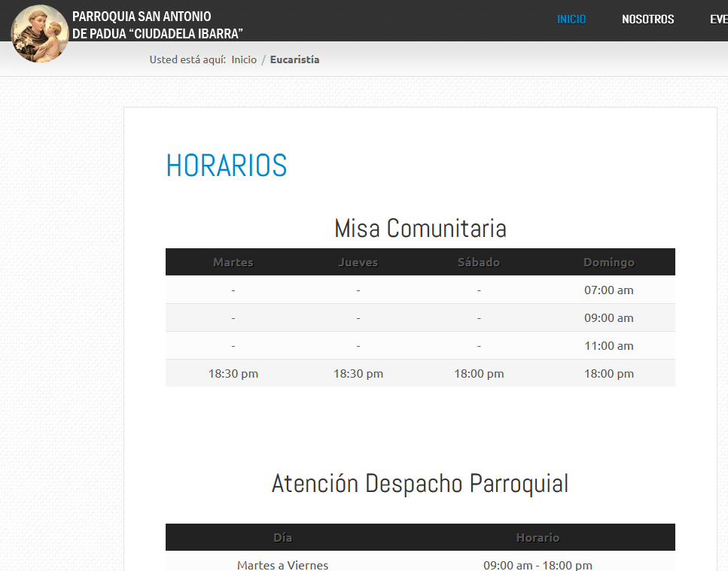Select the 11:00 am Sunday mass cell
Screen dimensions: 728x571
tap(609, 346)
